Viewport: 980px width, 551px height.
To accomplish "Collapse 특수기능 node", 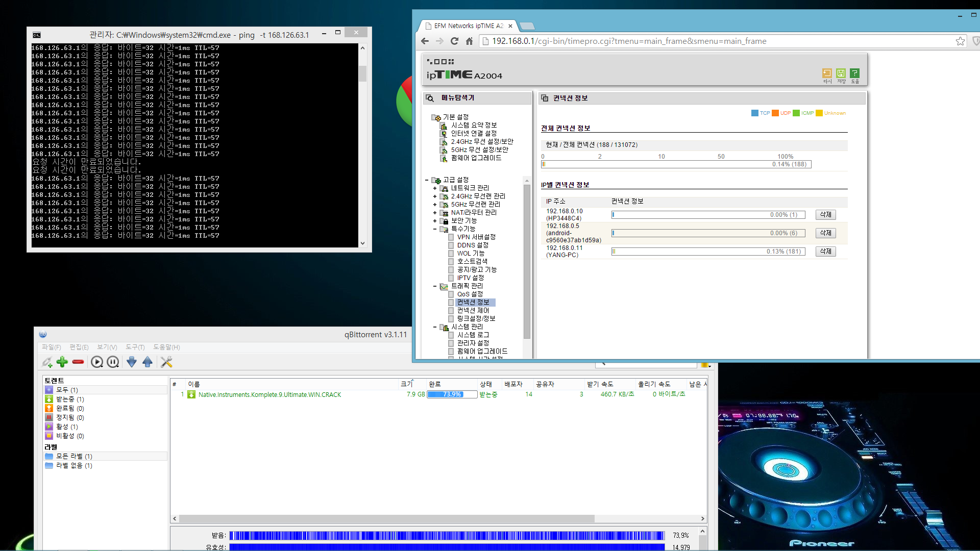I will point(435,229).
